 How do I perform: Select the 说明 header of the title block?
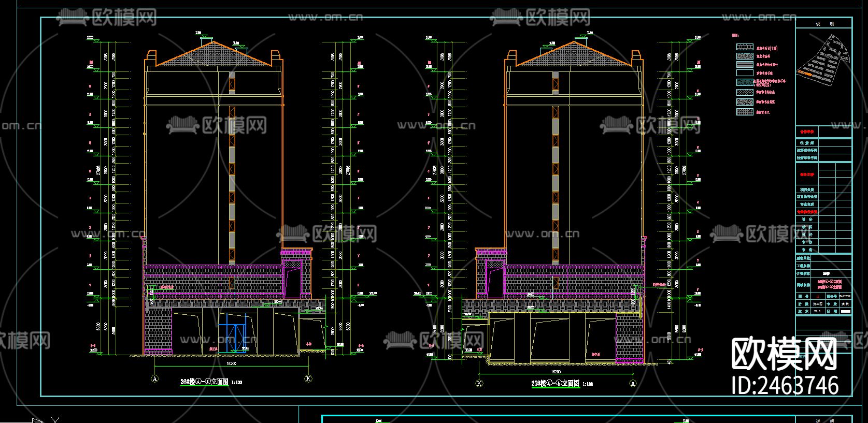(824, 23)
